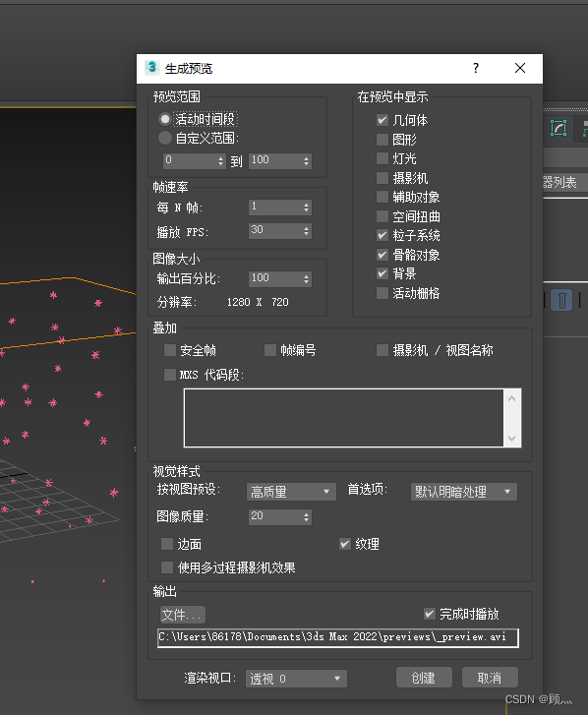Viewport: 588px width, 715px height.
Task: Enable the 辅助对象 checkbox
Action: [x=382, y=197]
